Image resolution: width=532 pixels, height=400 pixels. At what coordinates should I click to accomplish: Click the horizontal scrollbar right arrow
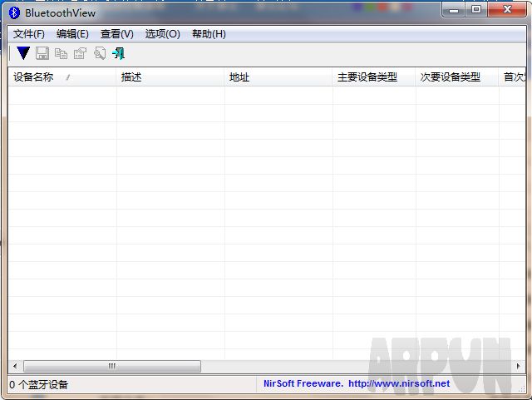518,366
